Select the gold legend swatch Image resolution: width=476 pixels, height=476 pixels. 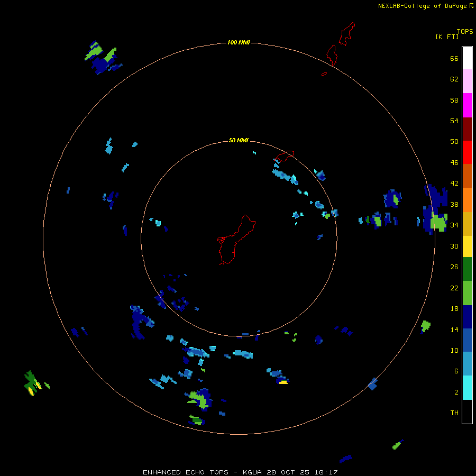click(467, 223)
